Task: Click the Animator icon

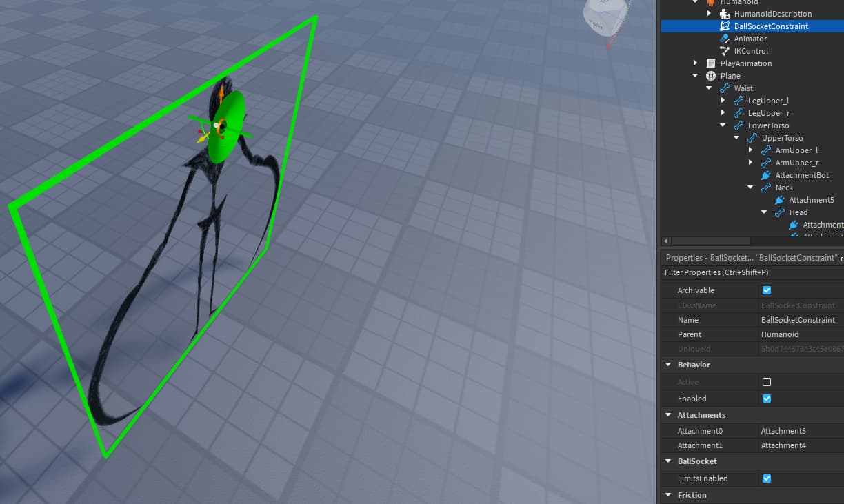Action: pos(725,38)
